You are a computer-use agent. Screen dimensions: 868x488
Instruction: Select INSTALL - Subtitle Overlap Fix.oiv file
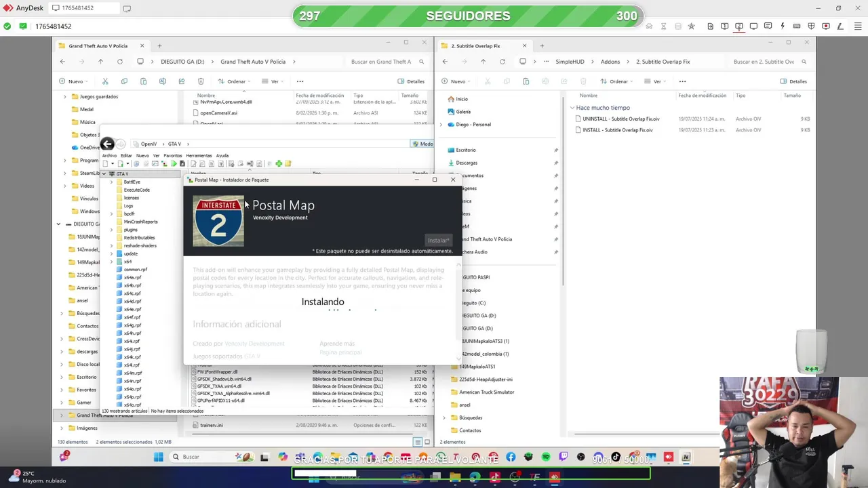617,130
